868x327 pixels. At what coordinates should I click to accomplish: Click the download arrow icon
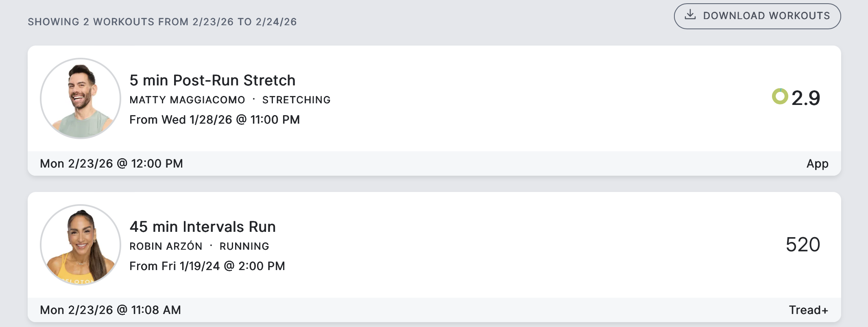[x=690, y=15]
